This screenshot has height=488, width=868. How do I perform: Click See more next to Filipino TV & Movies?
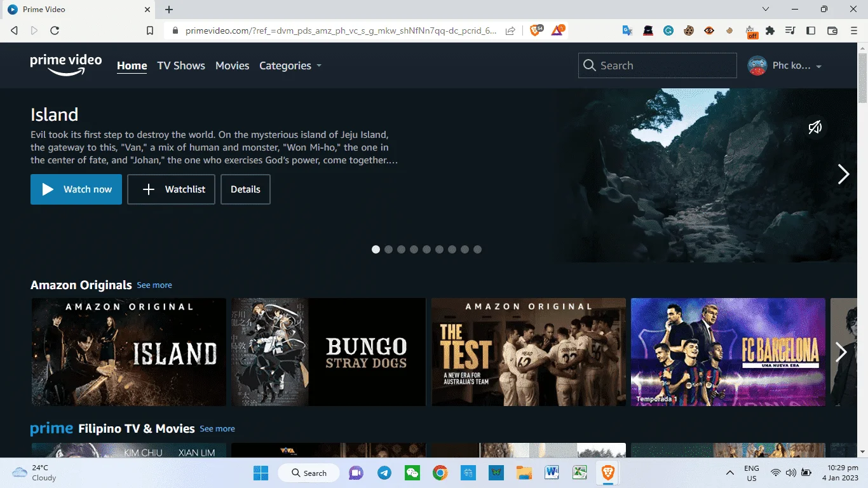tap(217, 429)
